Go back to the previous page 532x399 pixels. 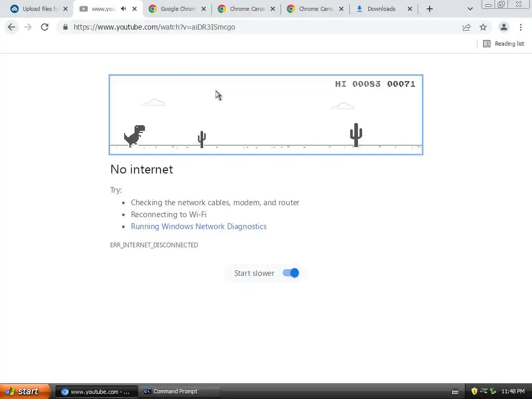click(11, 27)
